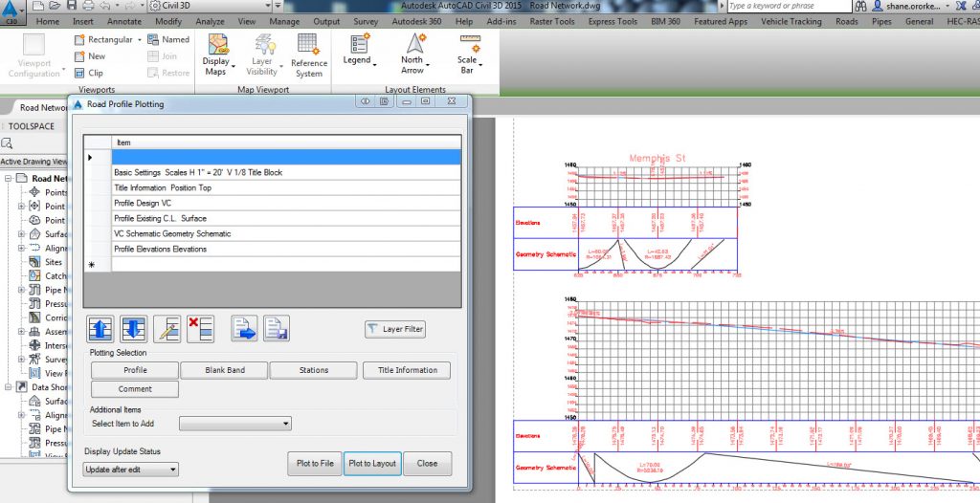Collapse the Road Network drawing tree node
The image size is (980, 503).
[8, 179]
